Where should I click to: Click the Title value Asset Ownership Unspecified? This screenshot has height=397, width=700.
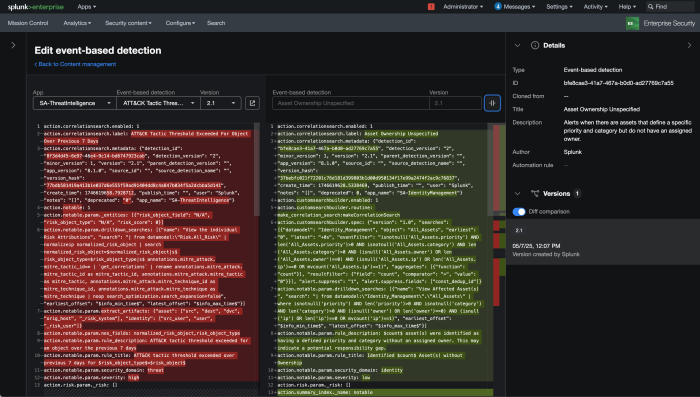point(601,109)
